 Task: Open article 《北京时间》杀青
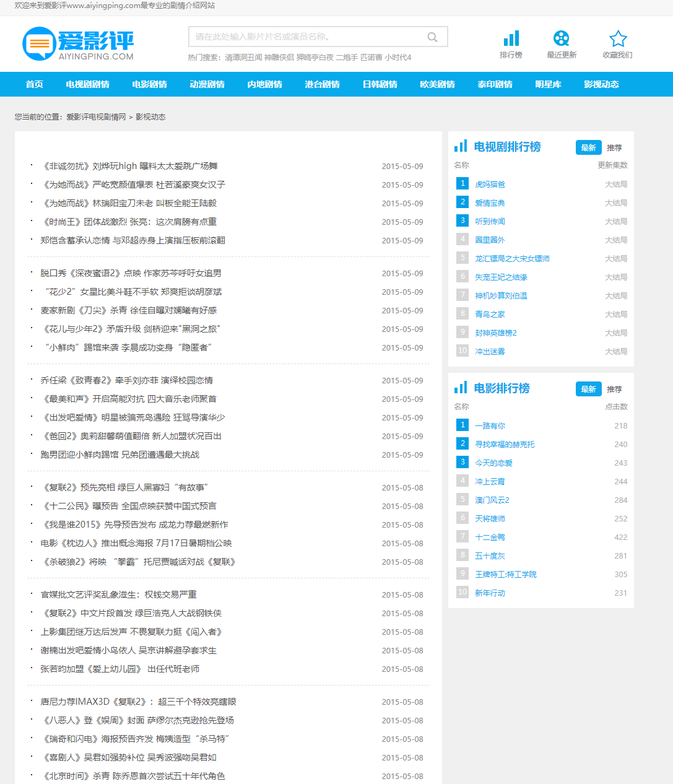[132, 776]
